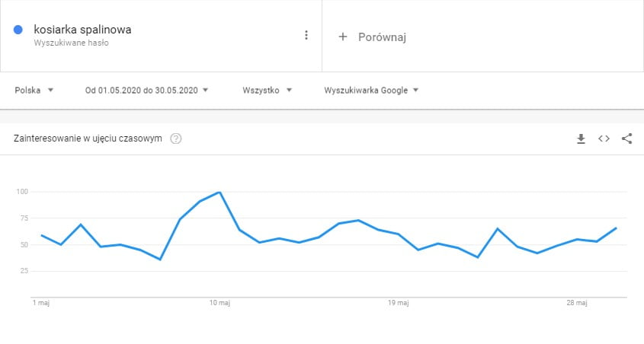Open the embed code icon
Image resolution: width=644 pixels, height=344 pixels.
tap(604, 139)
